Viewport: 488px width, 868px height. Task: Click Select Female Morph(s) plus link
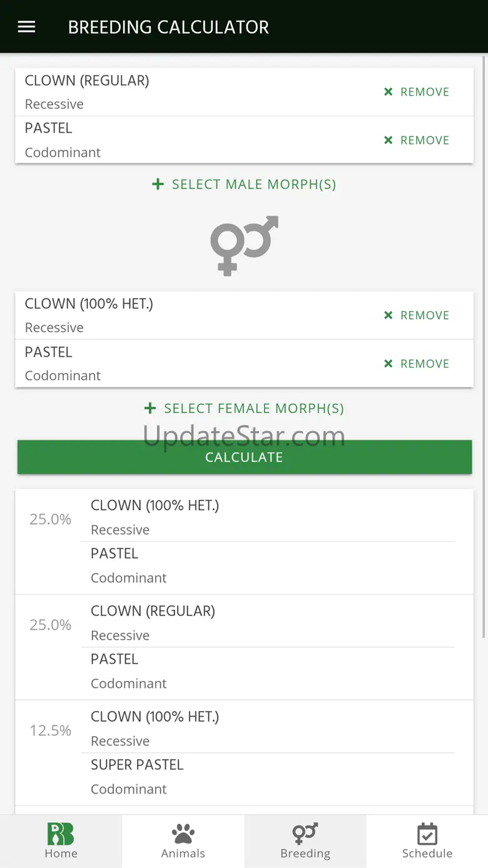244,409
